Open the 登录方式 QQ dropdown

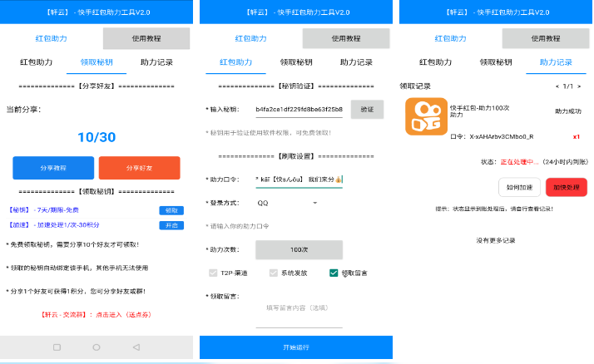[287, 203]
